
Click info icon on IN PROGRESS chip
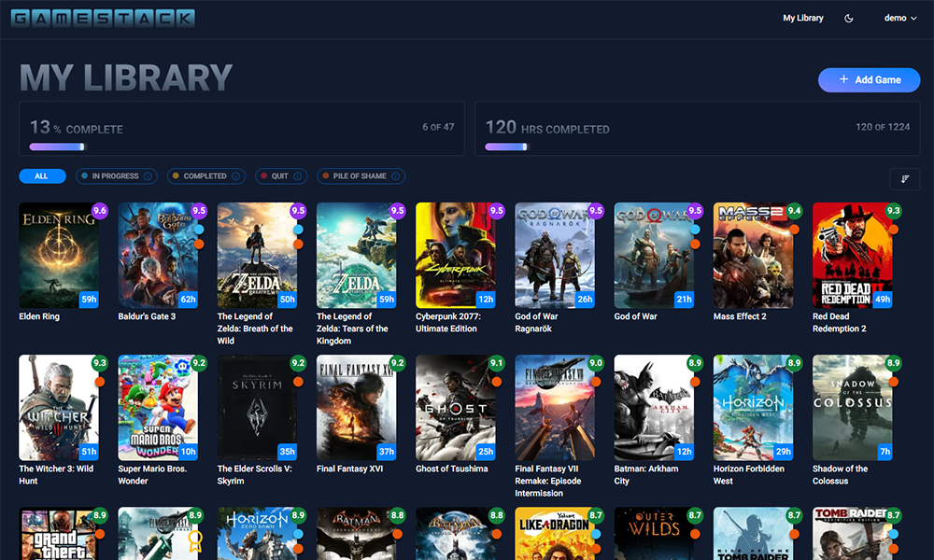(148, 176)
